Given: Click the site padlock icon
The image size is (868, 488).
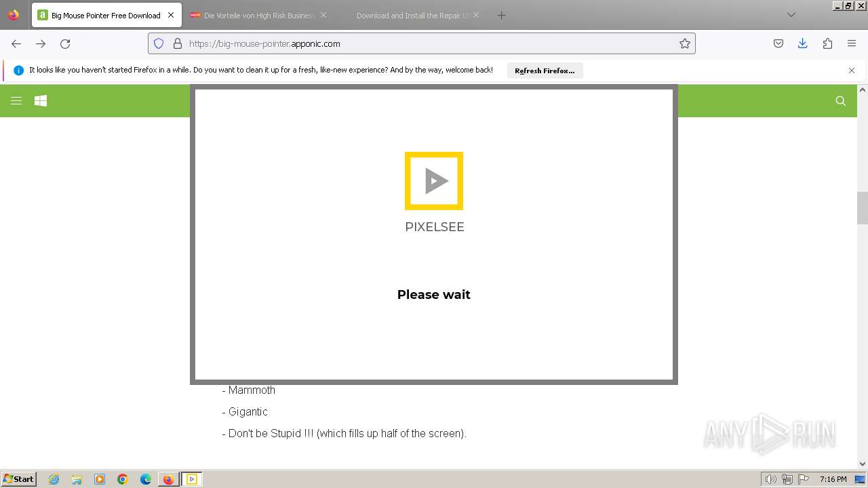Looking at the screenshot, I should pos(178,43).
